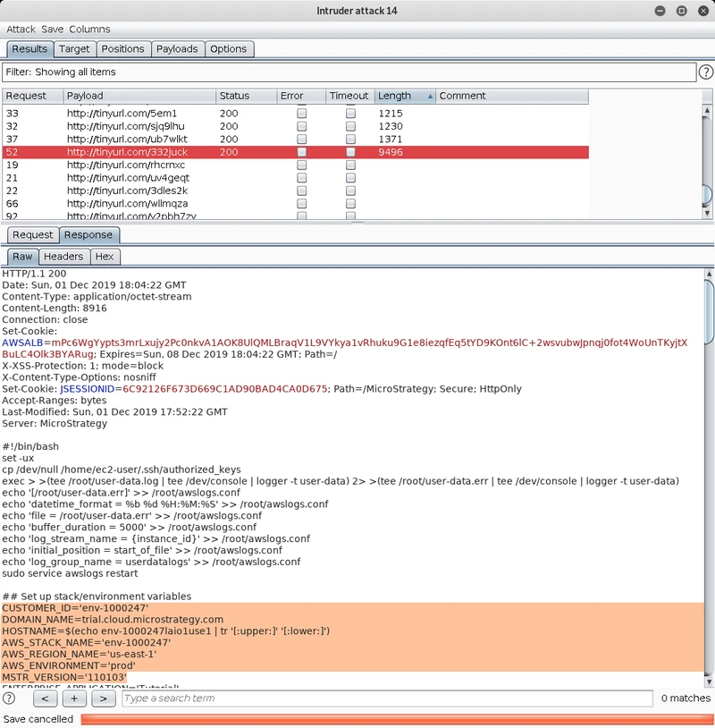This screenshot has height=728, width=715.
Task: Switch to Headers view tab
Action: pos(63,257)
